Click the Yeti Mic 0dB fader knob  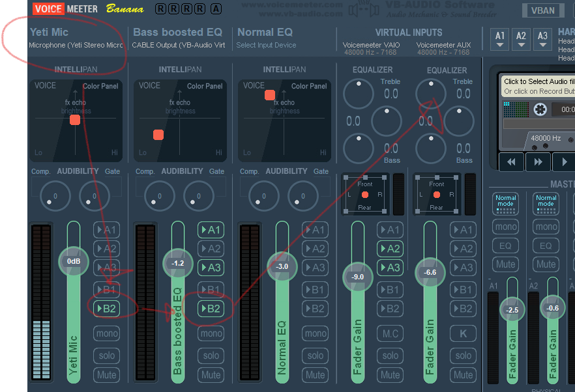(x=73, y=261)
